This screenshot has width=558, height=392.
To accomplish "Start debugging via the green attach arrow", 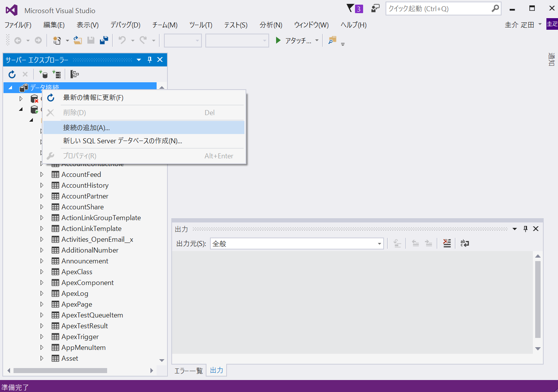I will [x=278, y=40].
